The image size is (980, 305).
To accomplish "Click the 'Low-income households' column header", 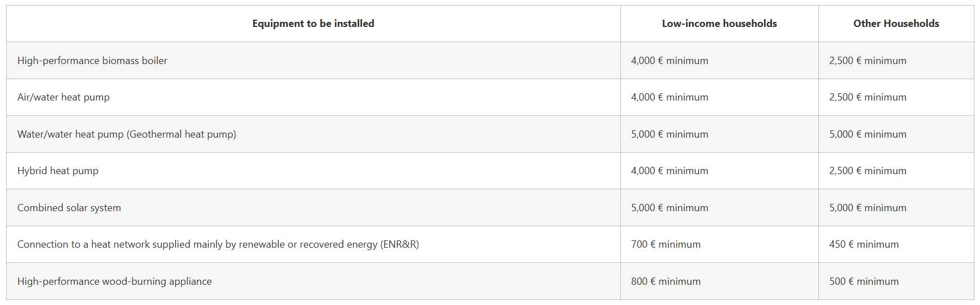I will pyautogui.click(x=720, y=24).
